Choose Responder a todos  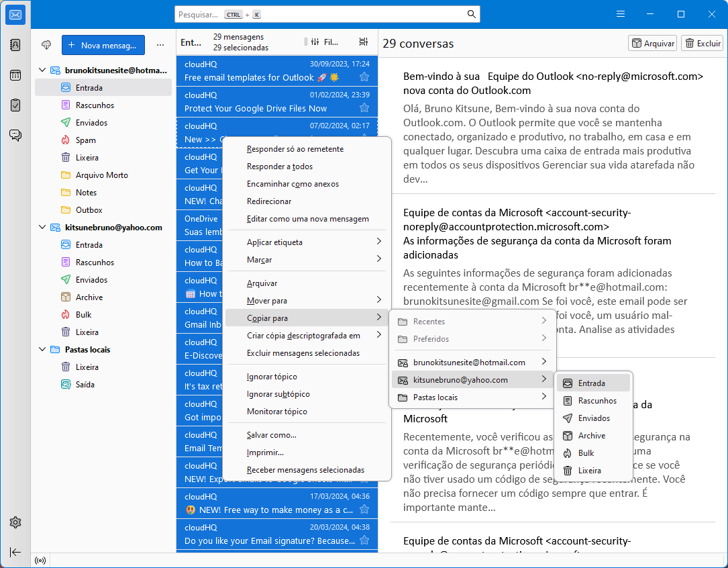[307, 167]
